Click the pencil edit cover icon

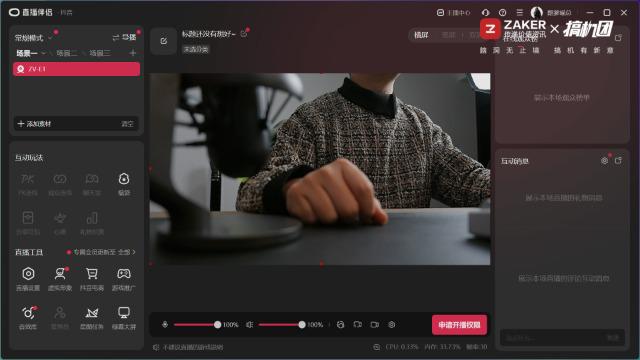click(x=164, y=41)
